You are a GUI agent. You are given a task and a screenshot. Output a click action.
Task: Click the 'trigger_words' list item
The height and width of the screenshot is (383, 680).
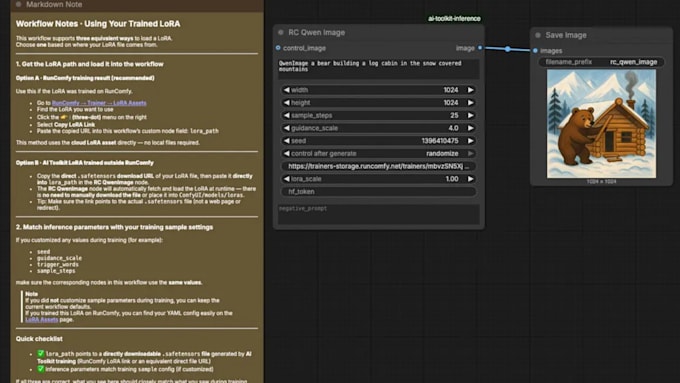coord(58,265)
